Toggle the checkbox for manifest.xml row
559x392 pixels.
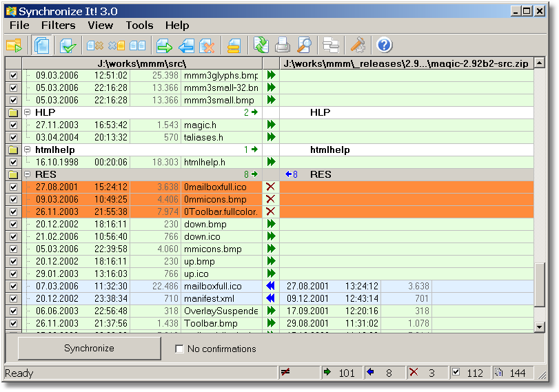(13, 298)
